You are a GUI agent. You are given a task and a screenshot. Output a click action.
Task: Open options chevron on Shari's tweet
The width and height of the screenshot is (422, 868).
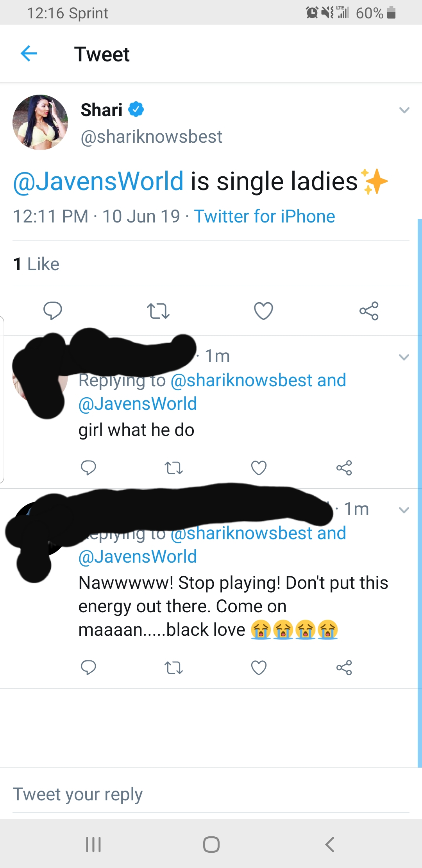pyautogui.click(x=404, y=110)
